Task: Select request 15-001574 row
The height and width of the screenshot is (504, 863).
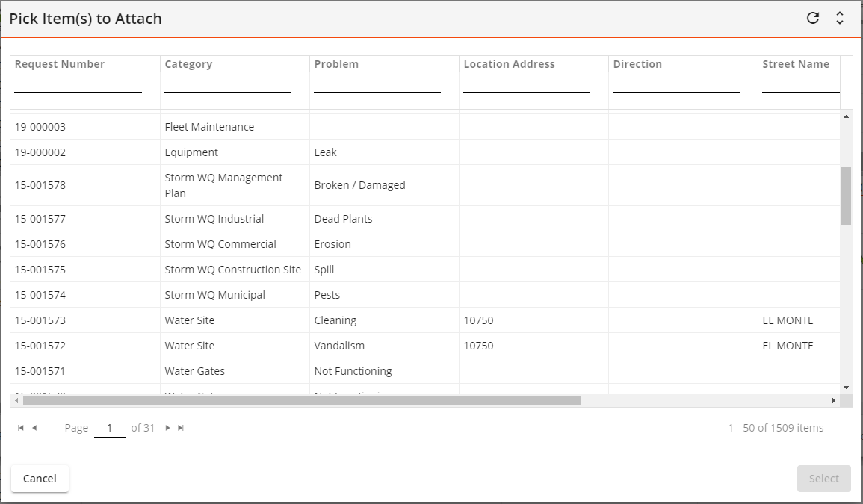Action: [x=425, y=294]
